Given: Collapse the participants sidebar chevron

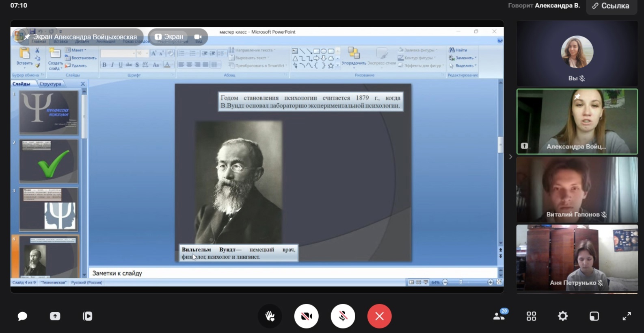Looking at the screenshot, I should [x=510, y=157].
